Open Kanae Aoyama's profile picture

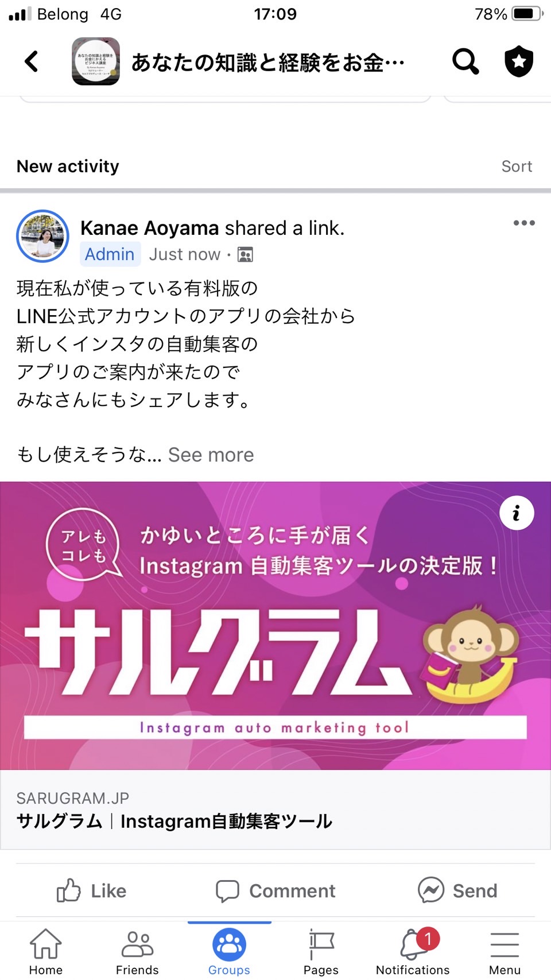pyautogui.click(x=42, y=236)
